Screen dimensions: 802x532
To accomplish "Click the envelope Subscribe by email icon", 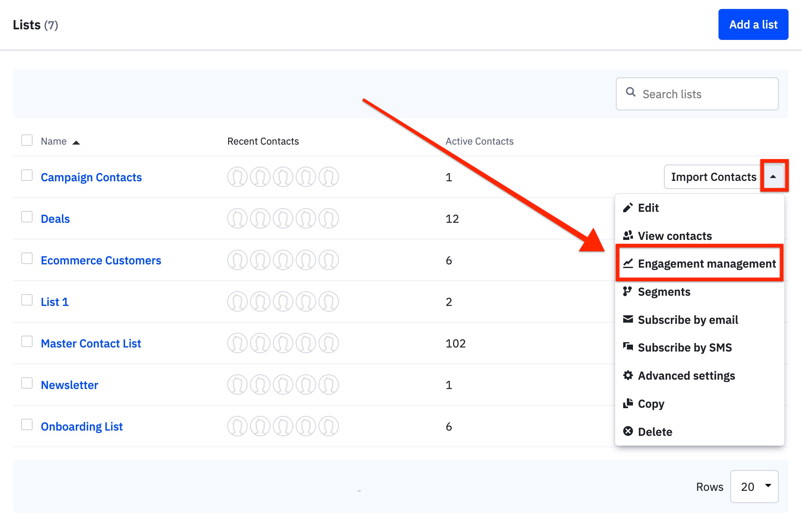I will pyautogui.click(x=628, y=319).
